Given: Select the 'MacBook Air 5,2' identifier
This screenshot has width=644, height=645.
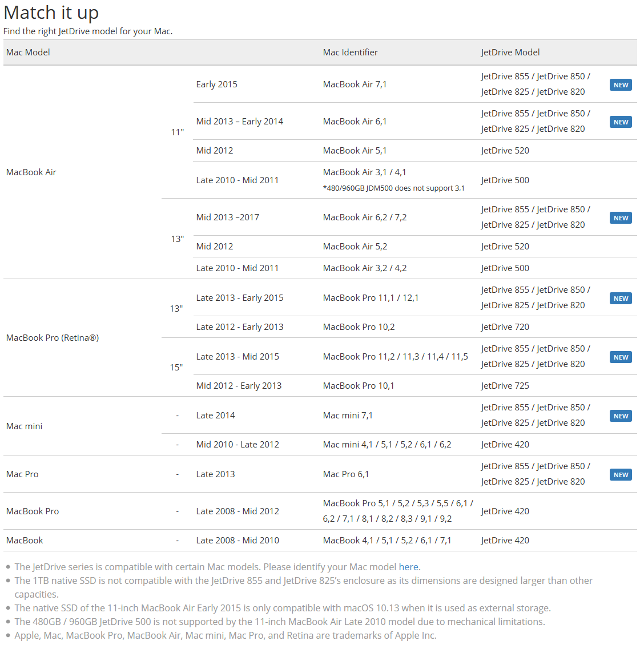Looking at the screenshot, I should click(x=355, y=247).
